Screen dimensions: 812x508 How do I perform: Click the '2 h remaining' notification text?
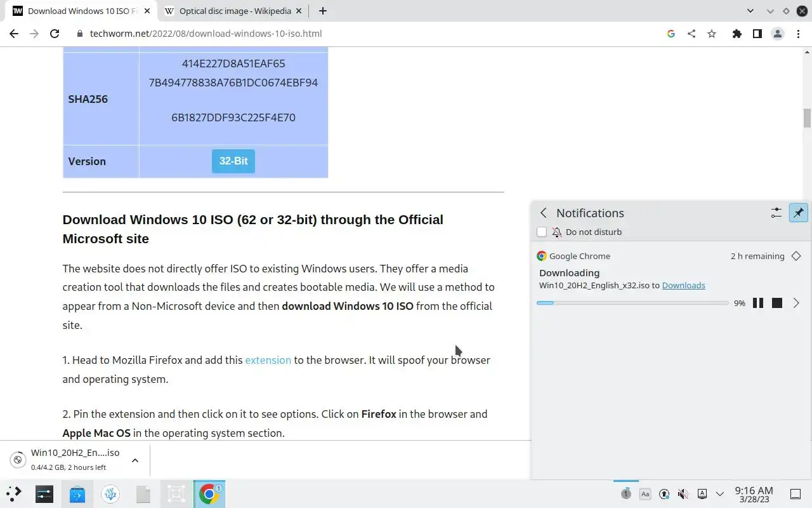pyautogui.click(x=757, y=256)
